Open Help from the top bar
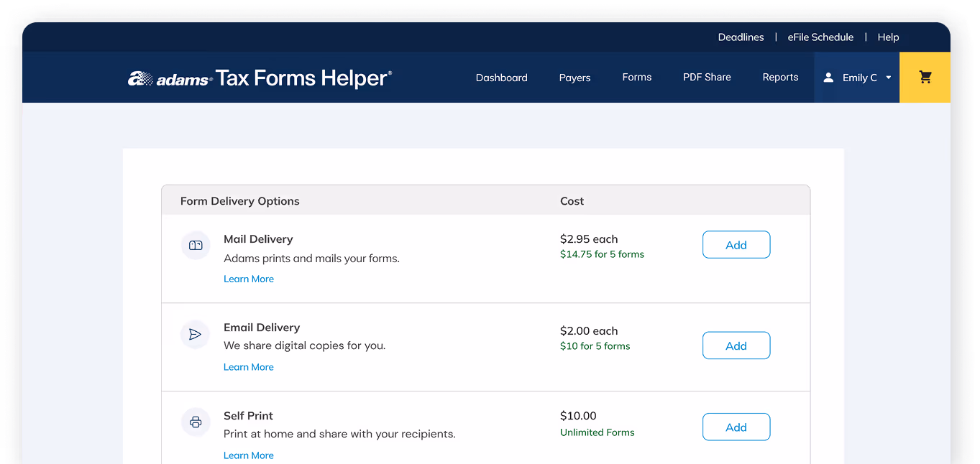Screen dimensions: 980x464 point(888,37)
